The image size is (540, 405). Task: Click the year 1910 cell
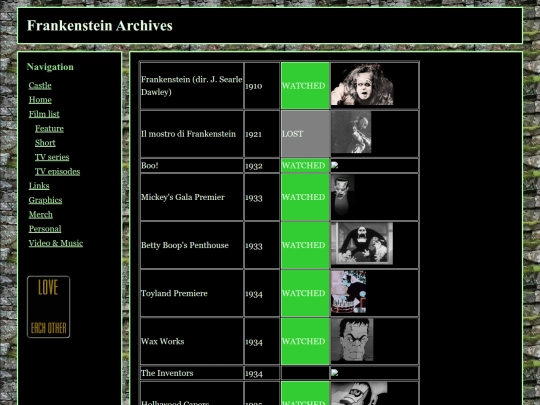pos(262,86)
